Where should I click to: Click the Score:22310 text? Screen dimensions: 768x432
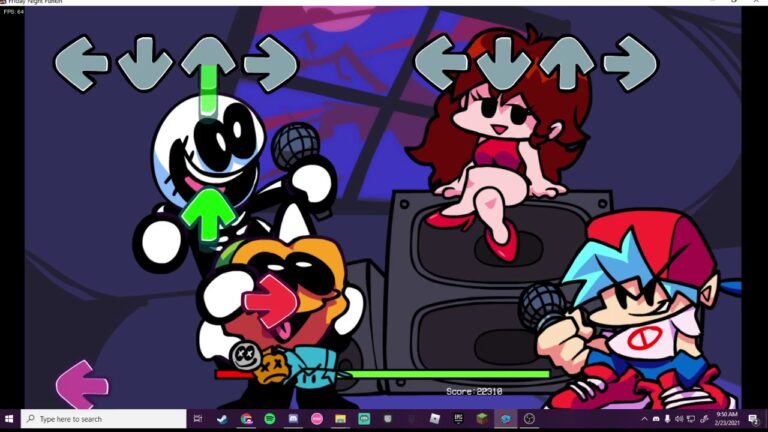pos(474,391)
